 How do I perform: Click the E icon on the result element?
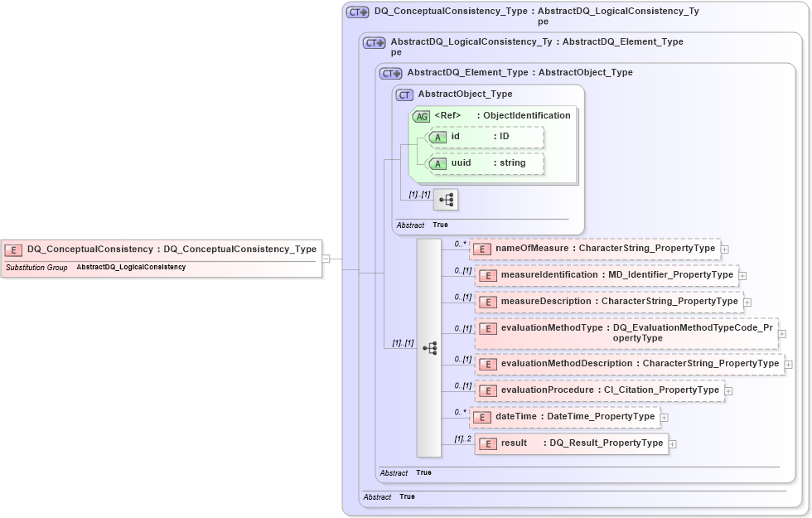pyautogui.click(x=487, y=443)
